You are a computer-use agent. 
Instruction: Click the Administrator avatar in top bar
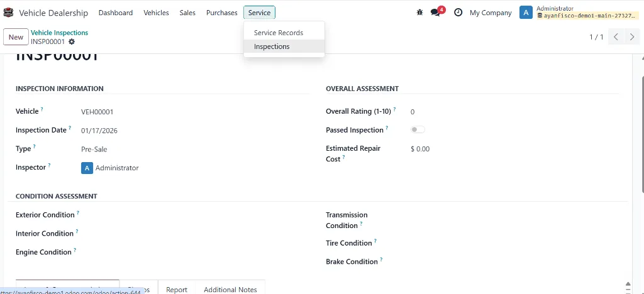pyautogui.click(x=526, y=13)
